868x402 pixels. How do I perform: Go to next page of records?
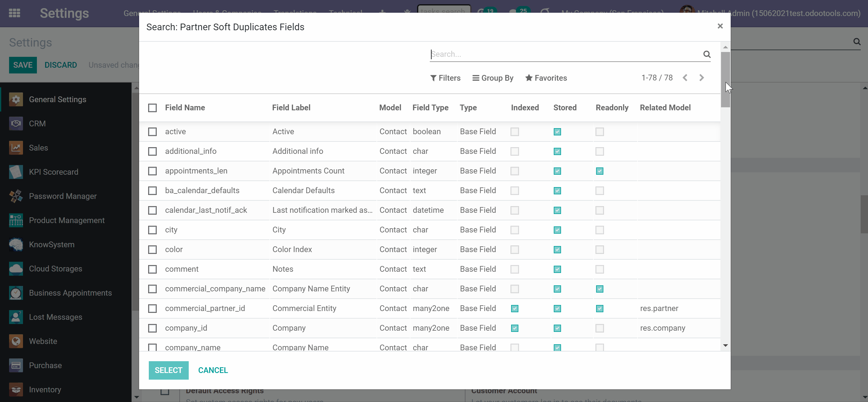(x=702, y=78)
